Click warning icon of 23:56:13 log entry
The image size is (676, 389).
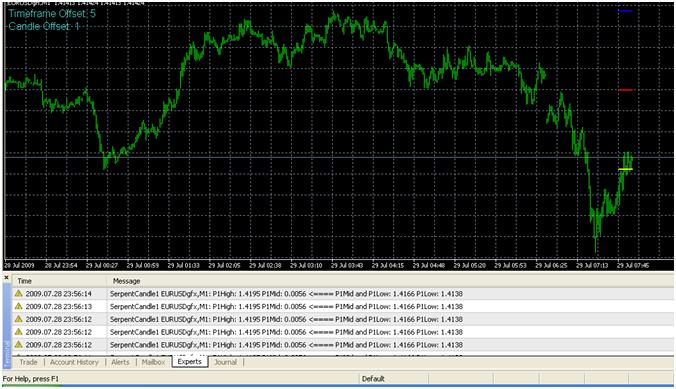coord(18,306)
